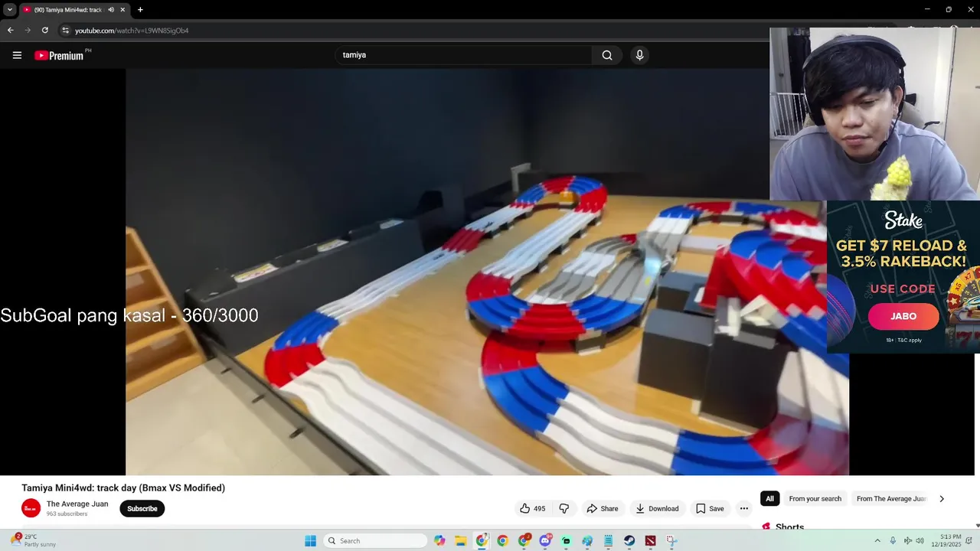980x551 pixels.
Task: Open Steam from the taskbar
Action: pos(629,541)
